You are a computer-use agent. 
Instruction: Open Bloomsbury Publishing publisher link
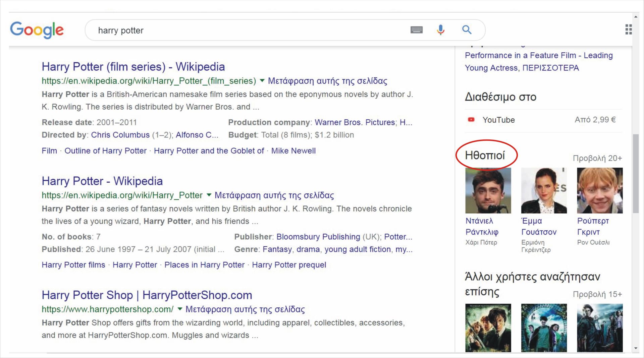pyautogui.click(x=318, y=237)
